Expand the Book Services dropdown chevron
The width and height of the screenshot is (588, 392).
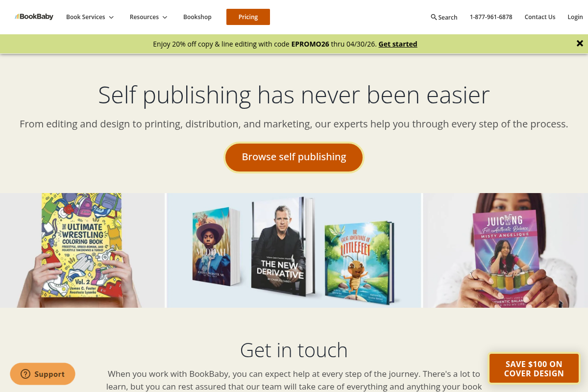pos(111,17)
